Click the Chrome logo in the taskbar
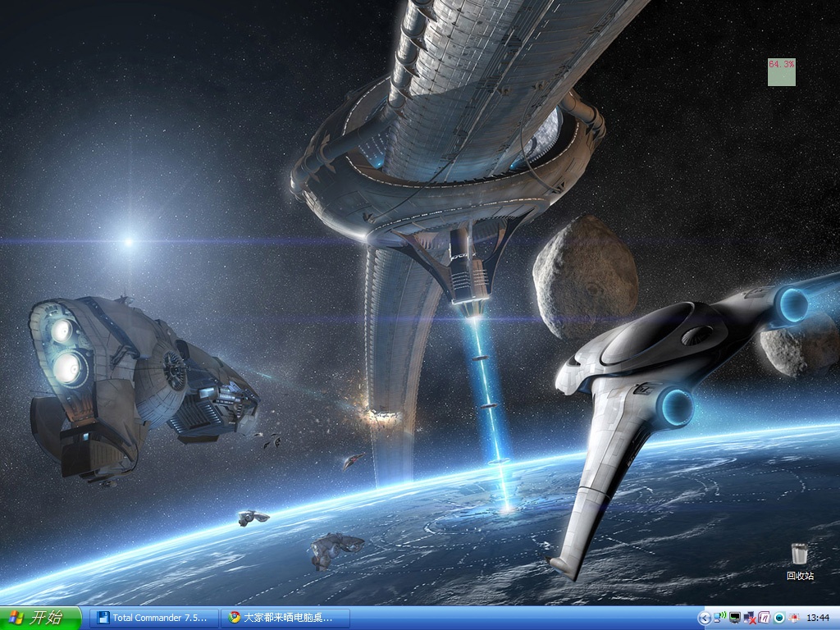This screenshot has width=840, height=630. 235,617
